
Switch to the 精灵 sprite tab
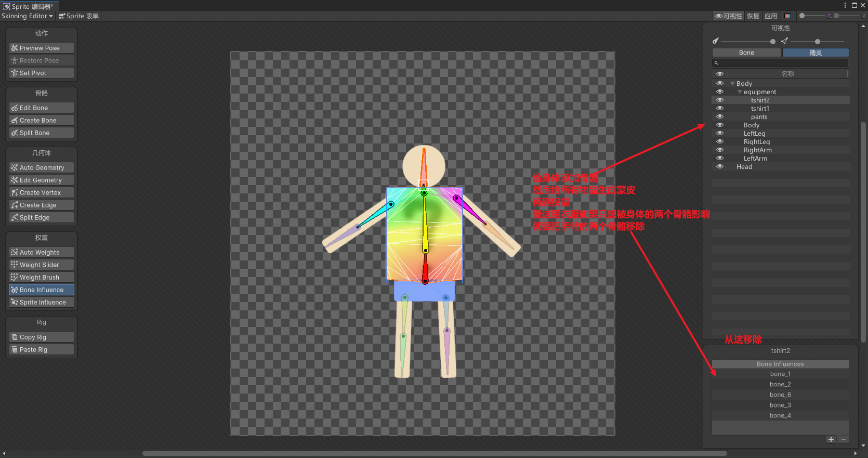[x=816, y=53]
